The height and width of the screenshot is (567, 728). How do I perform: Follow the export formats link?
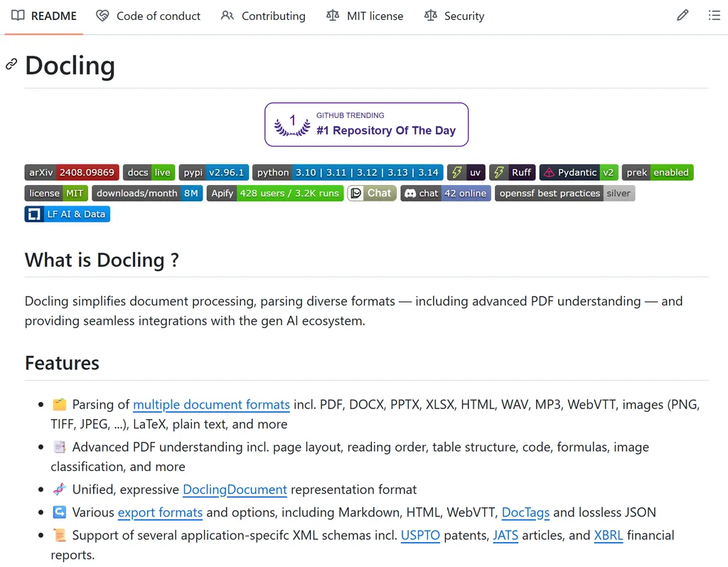(160, 513)
